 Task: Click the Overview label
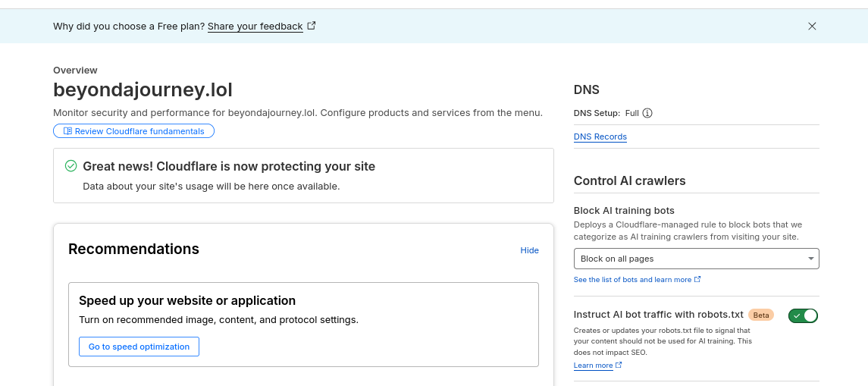tap(75, 71)
